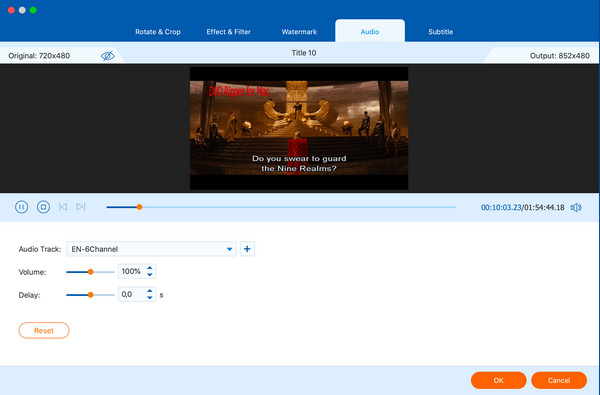Decrease delay with down stepper arrow
Viewport: 600px width, 395px height.
click(150, 298)
